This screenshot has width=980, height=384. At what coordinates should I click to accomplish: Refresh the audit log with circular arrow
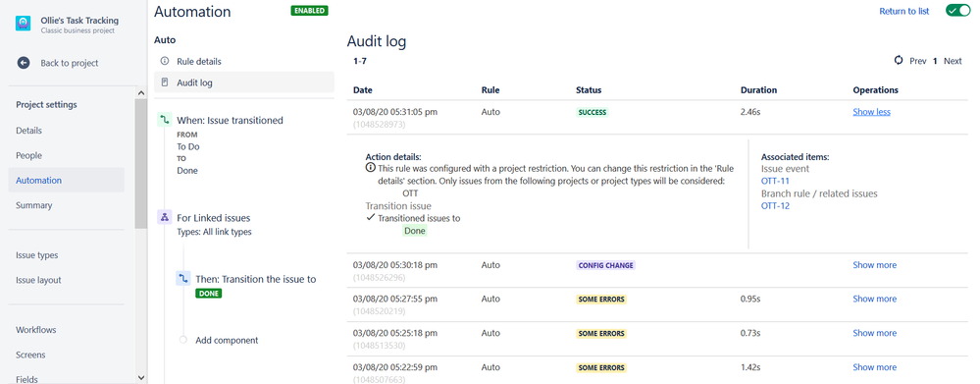[x=899, y=61]
